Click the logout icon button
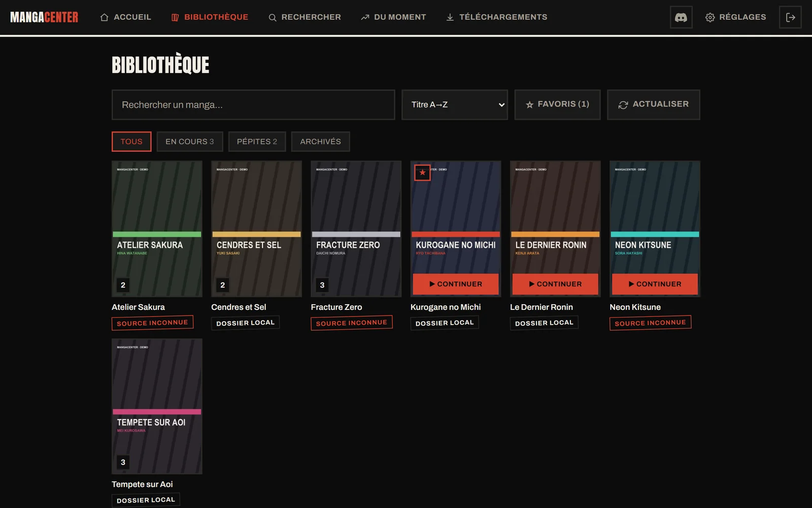 pos(790,17)
